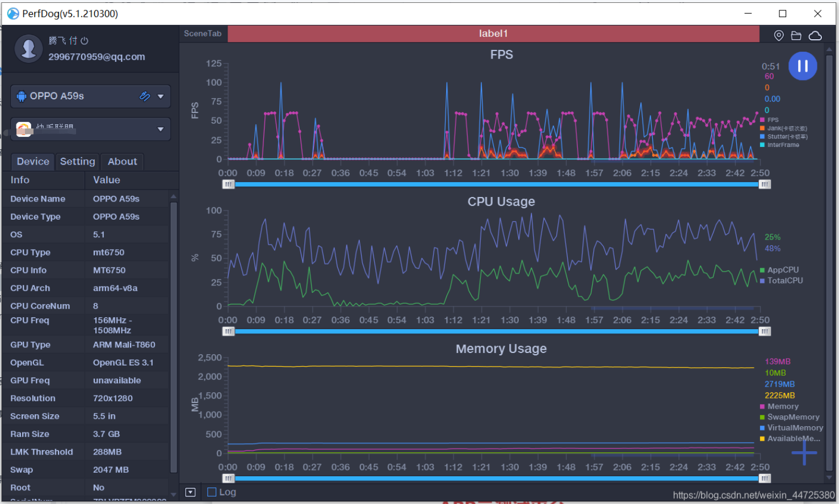Select the OpenGL value OpenGL ES 3.1

123,362
